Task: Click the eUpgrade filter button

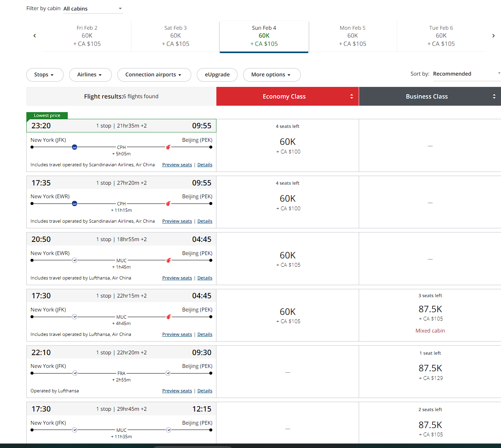Action: [x=217, y=75]
